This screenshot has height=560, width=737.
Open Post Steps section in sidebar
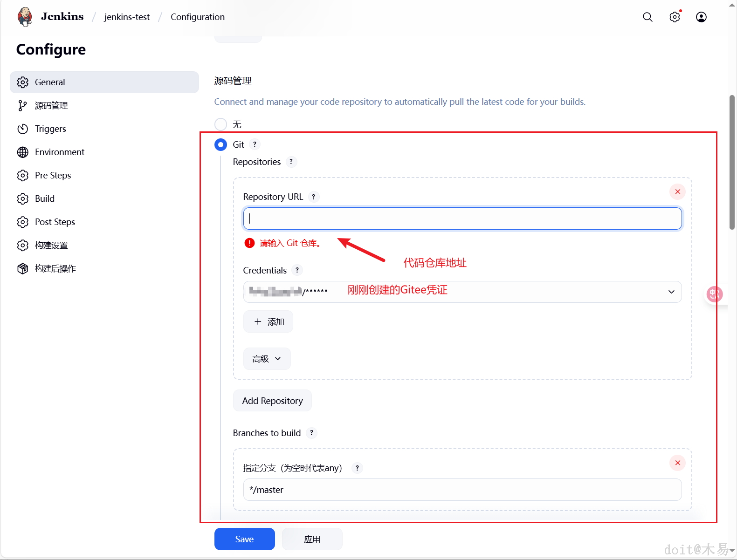55,222
